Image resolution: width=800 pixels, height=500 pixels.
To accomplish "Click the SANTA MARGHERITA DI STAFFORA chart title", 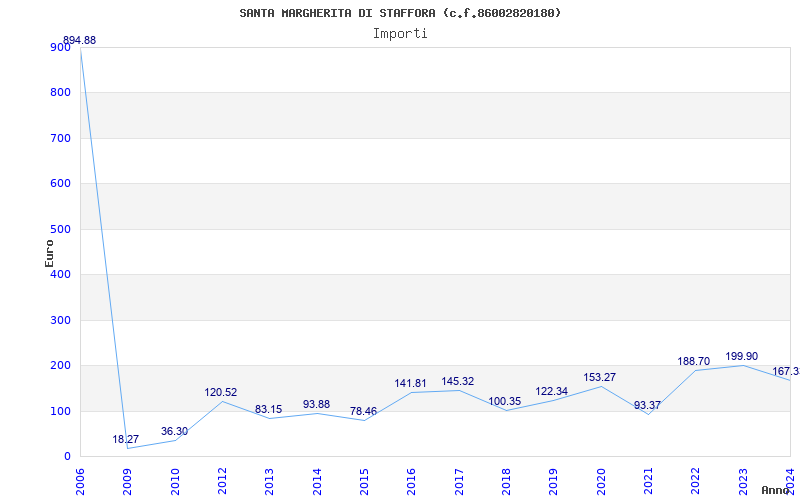I will click(400, 13).
